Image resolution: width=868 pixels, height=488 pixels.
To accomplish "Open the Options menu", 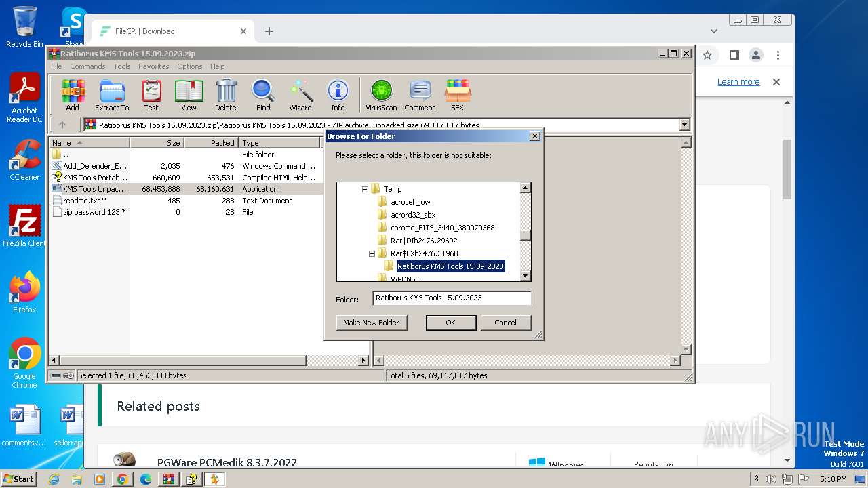I will [190, 66].
